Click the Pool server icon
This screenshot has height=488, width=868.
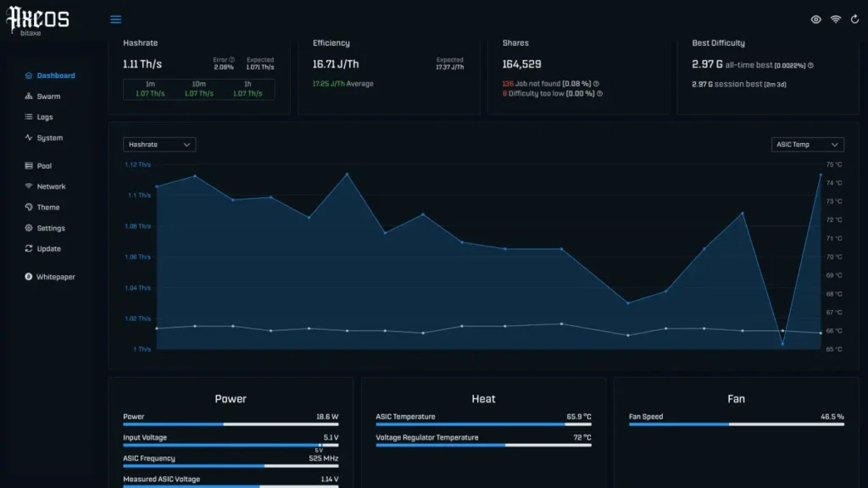pos(29,166)
